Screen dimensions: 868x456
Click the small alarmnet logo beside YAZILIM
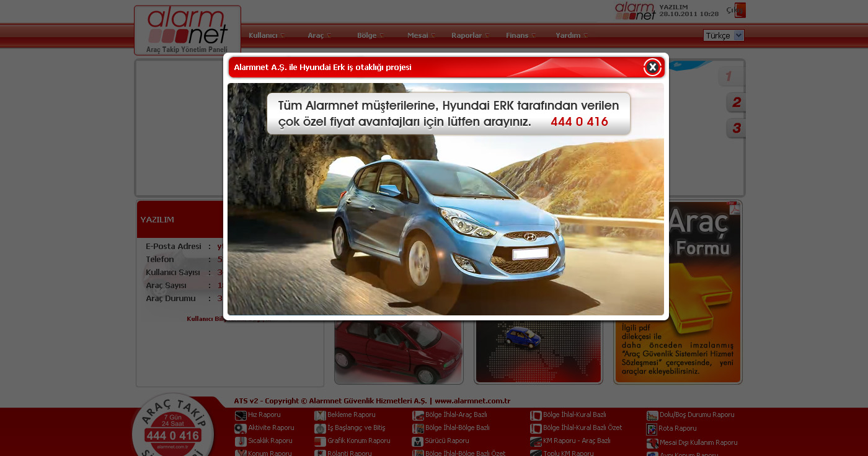point(635,11)
